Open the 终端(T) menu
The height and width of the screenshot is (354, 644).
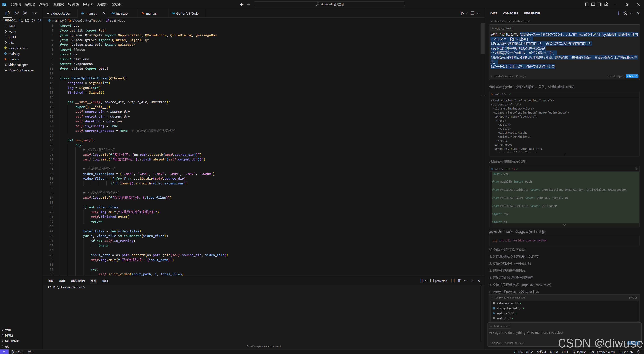[x=102, y=4]
